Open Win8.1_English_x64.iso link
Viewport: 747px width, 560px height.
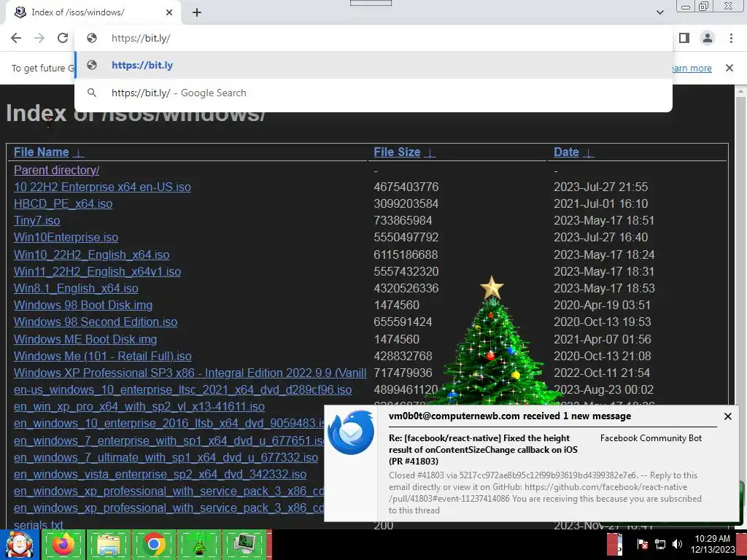tap(76, 288)
